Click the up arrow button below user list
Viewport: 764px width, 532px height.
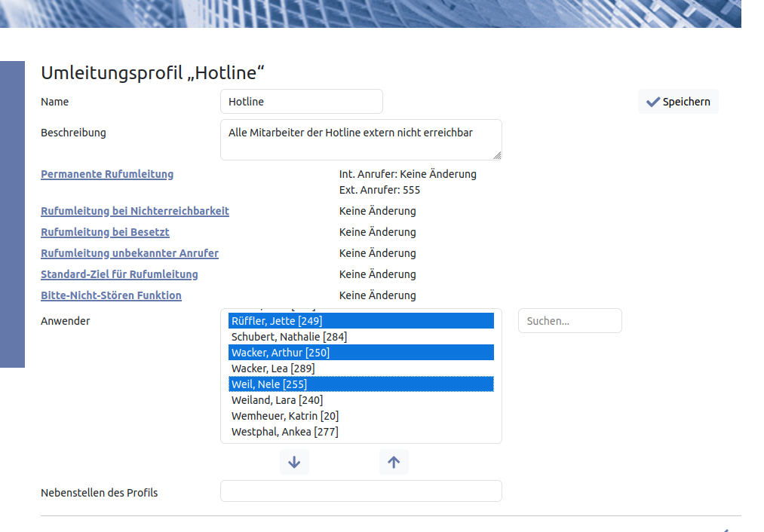pyautogui.click(x=394, y=462)
